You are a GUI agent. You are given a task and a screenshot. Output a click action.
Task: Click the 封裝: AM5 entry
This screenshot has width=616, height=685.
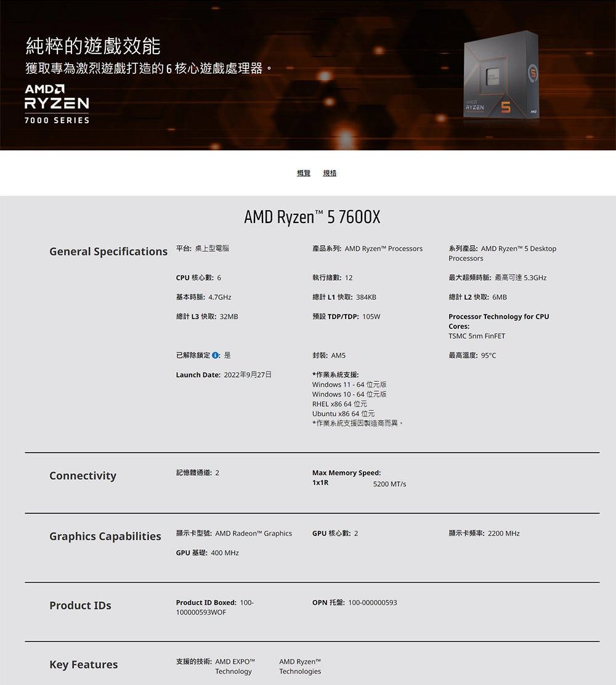329,355
